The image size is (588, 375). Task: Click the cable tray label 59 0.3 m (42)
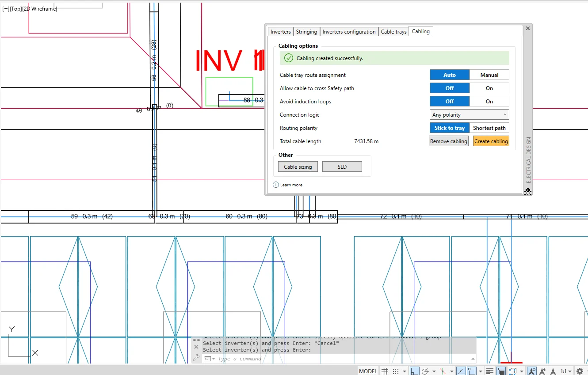[92, 216]
